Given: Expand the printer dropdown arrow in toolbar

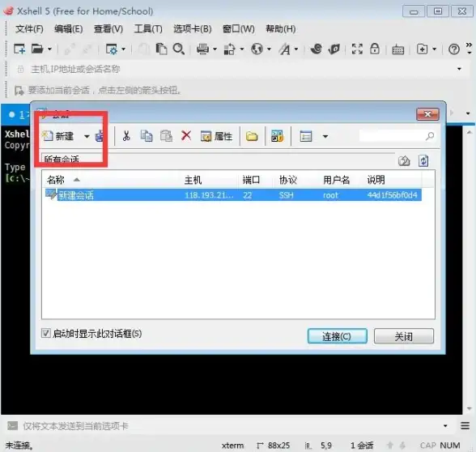Looking at the screenshot, I should [215, 49].
